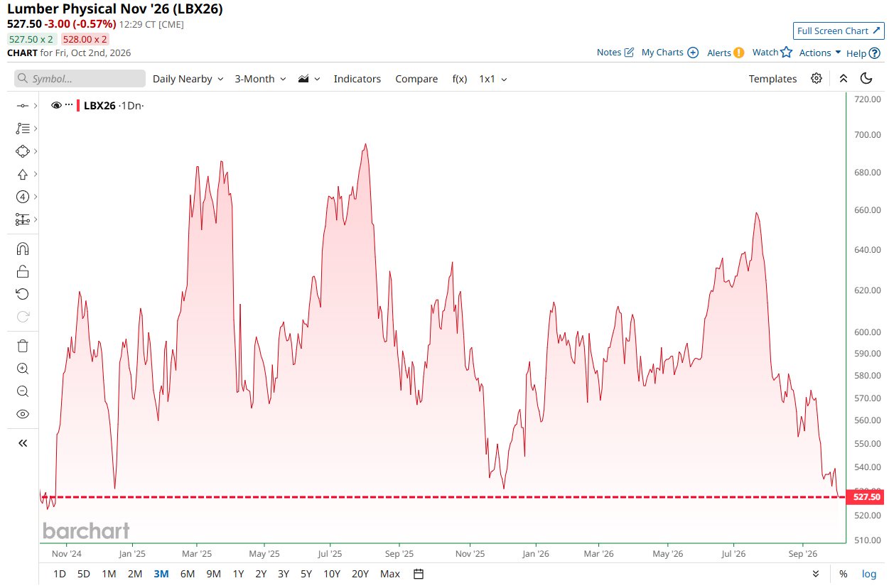This screenshot has height=588, width=889.
Task: Click the LBX26 red series color marker
Action: [x=78, y=105]
